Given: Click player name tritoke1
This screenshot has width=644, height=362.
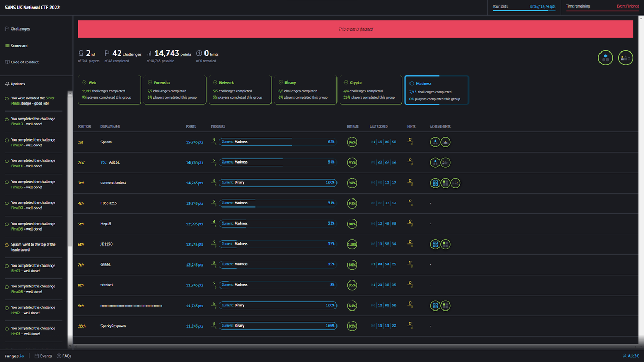Looking at the screenshot, I should tap(107, 285).
